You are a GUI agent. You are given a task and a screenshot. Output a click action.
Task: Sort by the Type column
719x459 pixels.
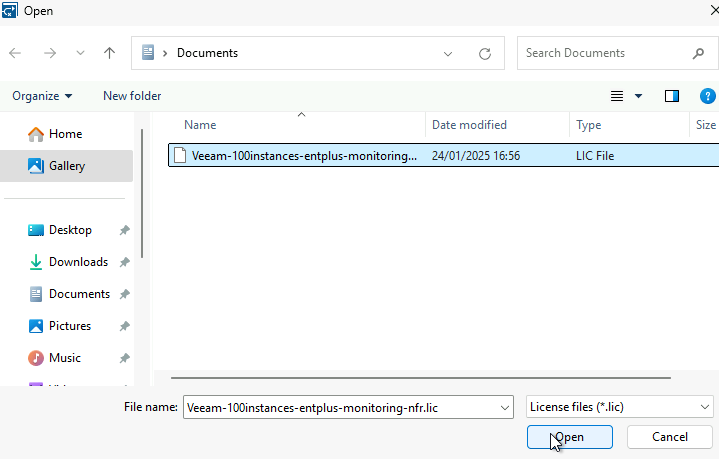coord(588,125)
